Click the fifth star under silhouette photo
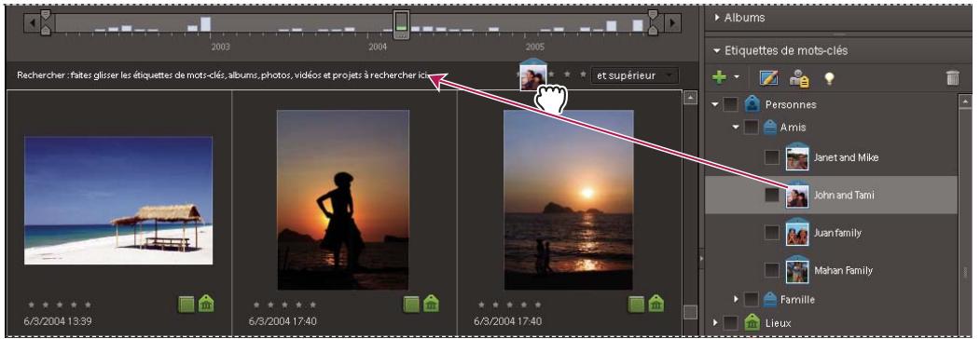The image size is (980, 339). 312,305
